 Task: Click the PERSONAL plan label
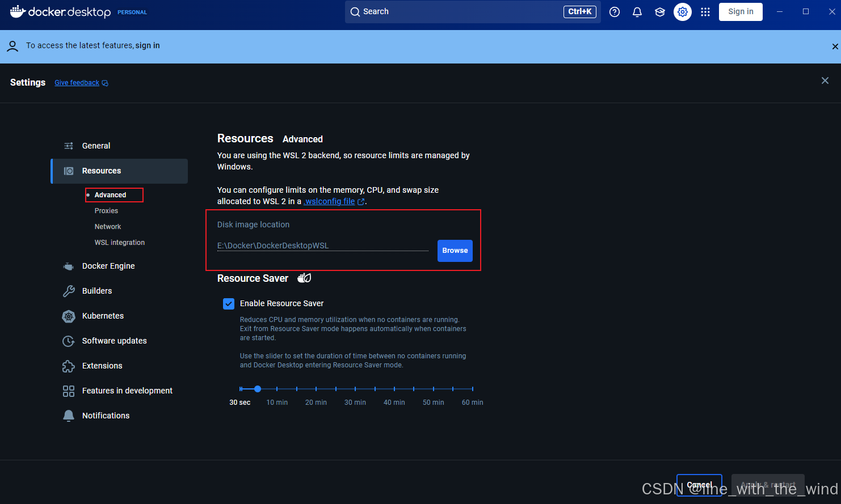pos(132,12)
